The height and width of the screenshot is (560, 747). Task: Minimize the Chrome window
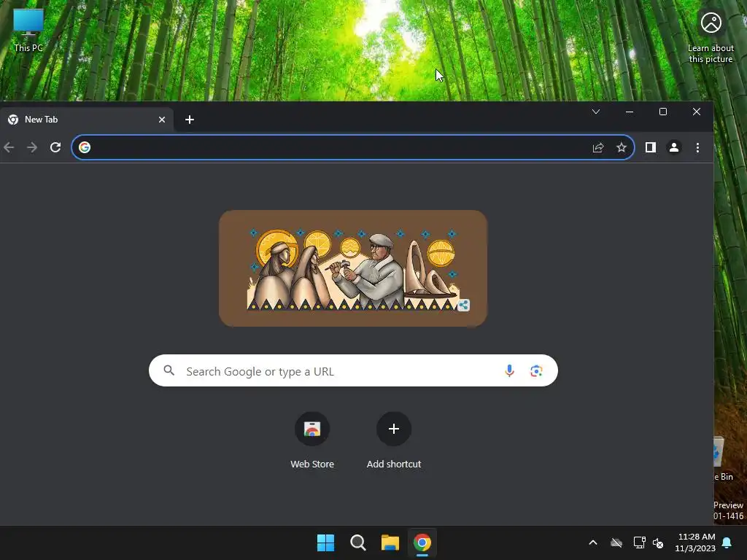click(x=630, y=112)
